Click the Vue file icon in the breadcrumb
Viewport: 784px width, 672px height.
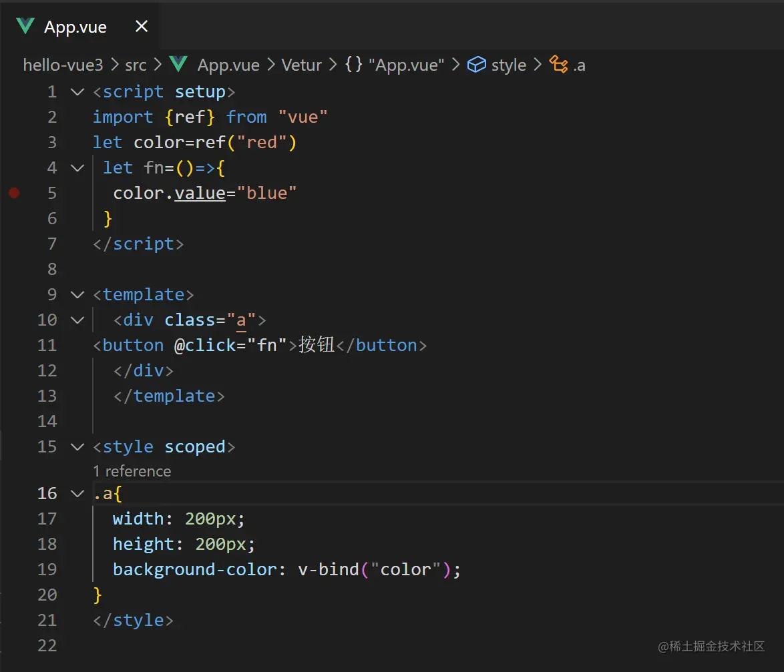(178, 65)
